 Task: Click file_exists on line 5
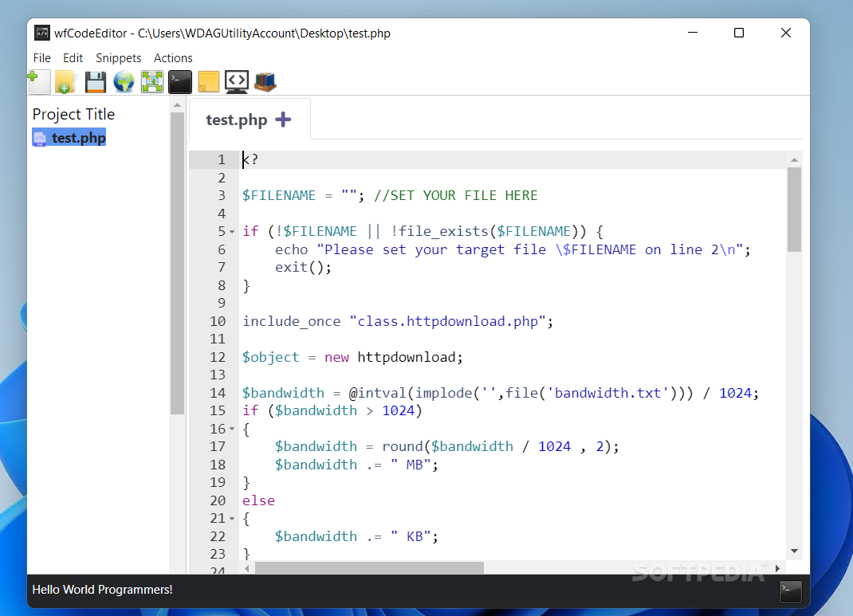443,232
